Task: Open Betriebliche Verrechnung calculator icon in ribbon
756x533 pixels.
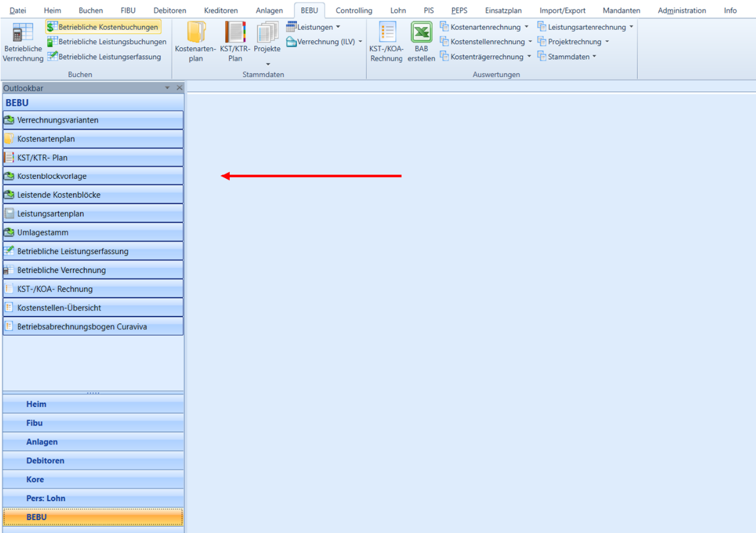Action: (x=23, y=34)
